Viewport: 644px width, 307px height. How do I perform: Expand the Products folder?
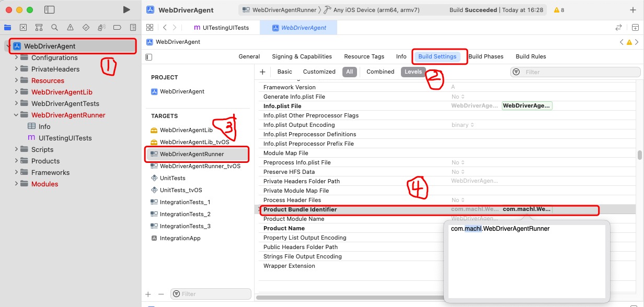16,161
